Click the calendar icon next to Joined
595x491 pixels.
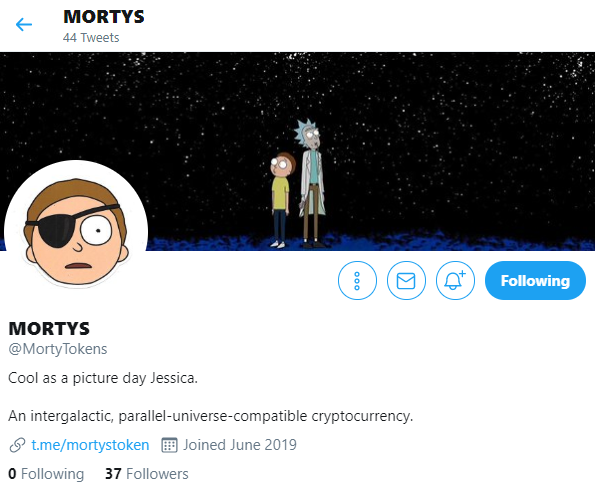[x=169, y=445]
